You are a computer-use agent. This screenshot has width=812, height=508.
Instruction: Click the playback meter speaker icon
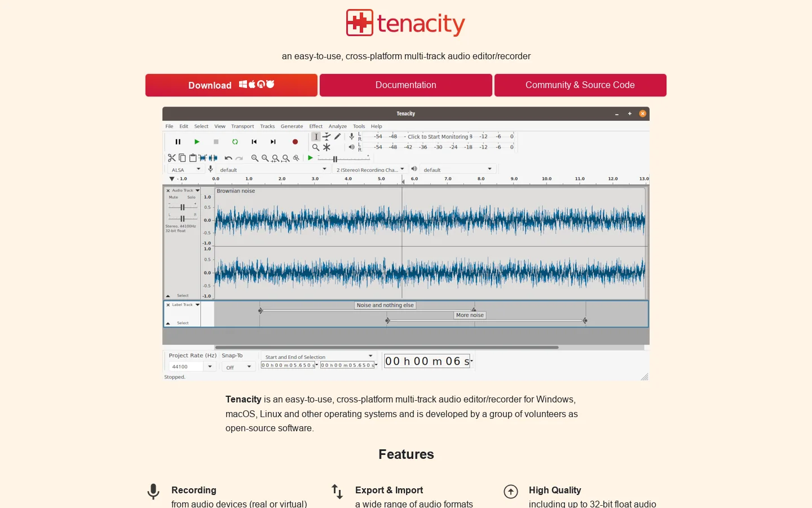click(351, 147)
